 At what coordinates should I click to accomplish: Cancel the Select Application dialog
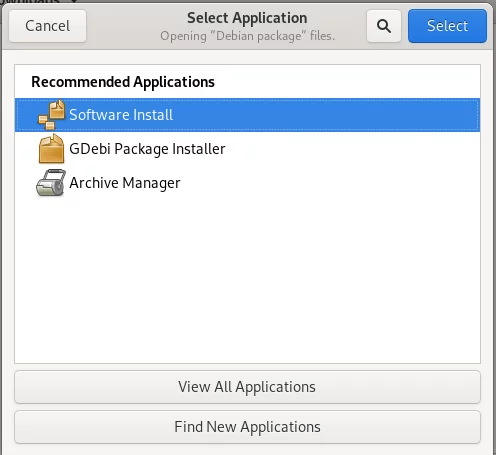(47, 26)
